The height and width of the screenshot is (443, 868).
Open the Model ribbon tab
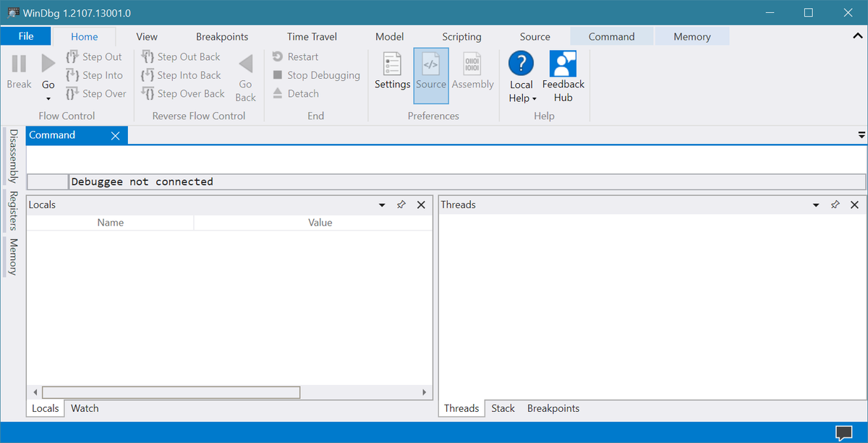tap(389, 37)
